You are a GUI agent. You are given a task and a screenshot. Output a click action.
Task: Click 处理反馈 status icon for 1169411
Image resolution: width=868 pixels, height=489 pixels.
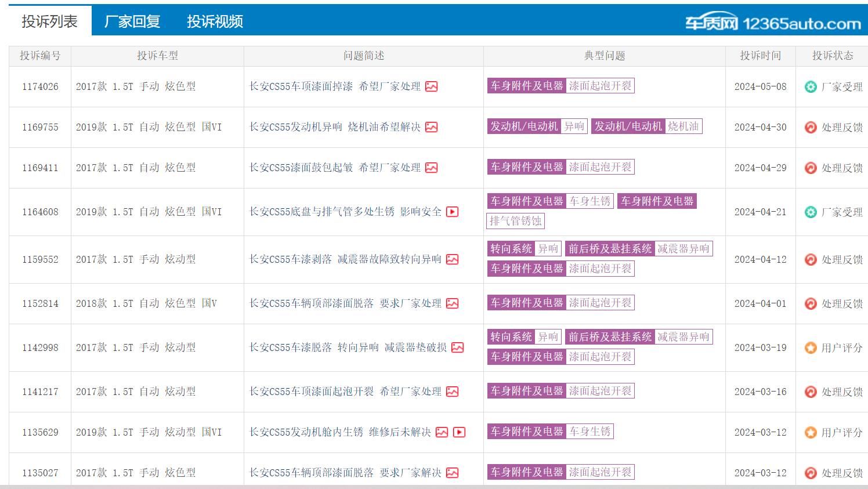pos(811,168)
